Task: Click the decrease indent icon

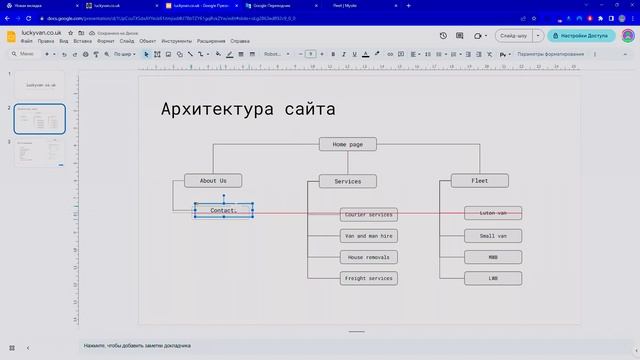Action: pyautogui.click(x=468, y=54)
